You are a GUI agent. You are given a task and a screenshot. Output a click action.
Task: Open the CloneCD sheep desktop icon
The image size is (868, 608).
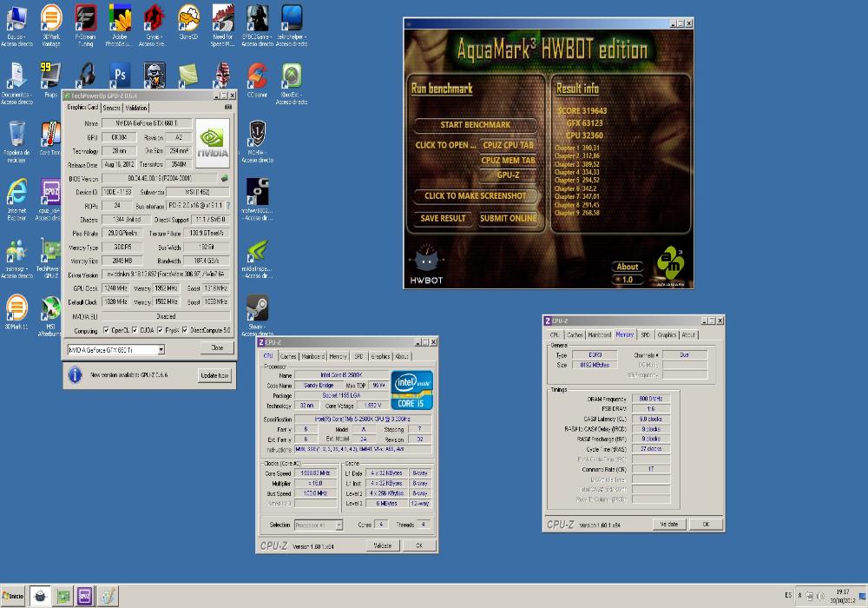[x=188, y=23]
